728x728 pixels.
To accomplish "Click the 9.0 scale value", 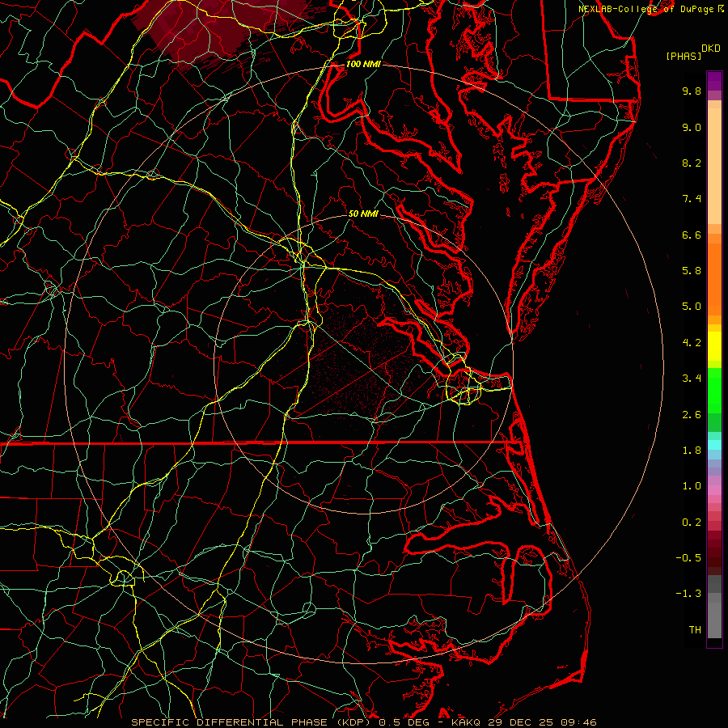I will click(x=692, y=127).
